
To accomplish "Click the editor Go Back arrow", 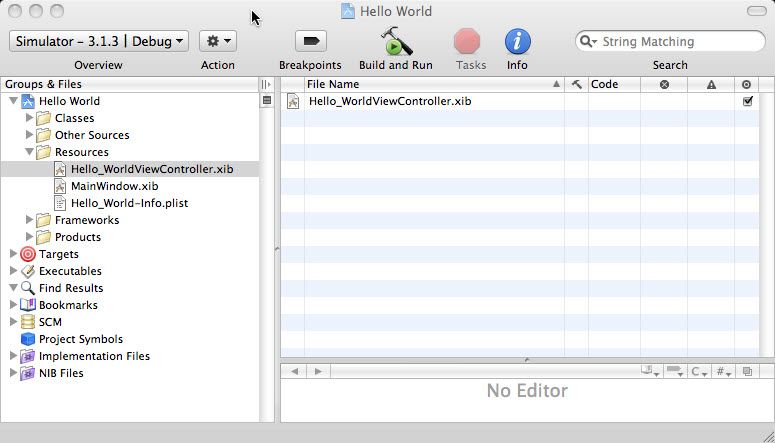I will click(295, 371).
